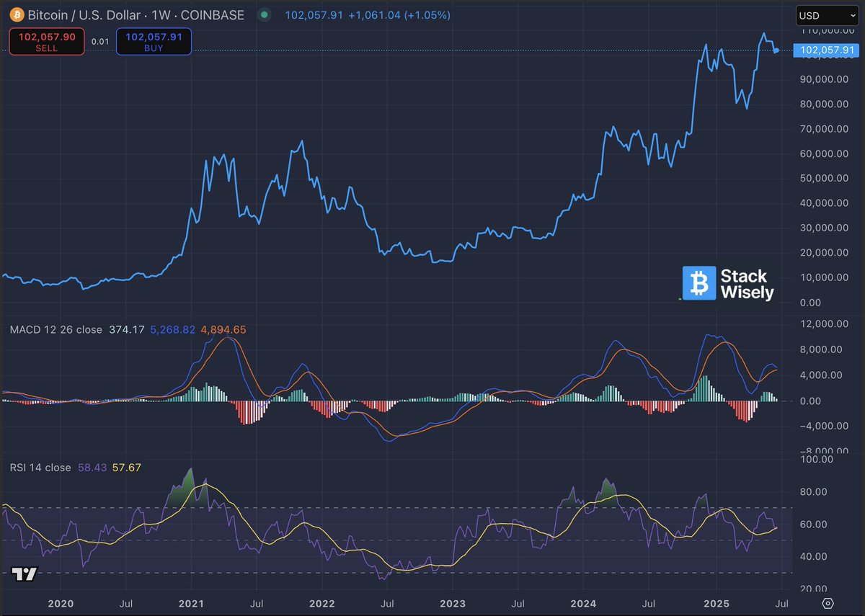Open the USD currency dropdown
Image resolution: width=865 pixels, height=616 pixels.
[827, 15]
